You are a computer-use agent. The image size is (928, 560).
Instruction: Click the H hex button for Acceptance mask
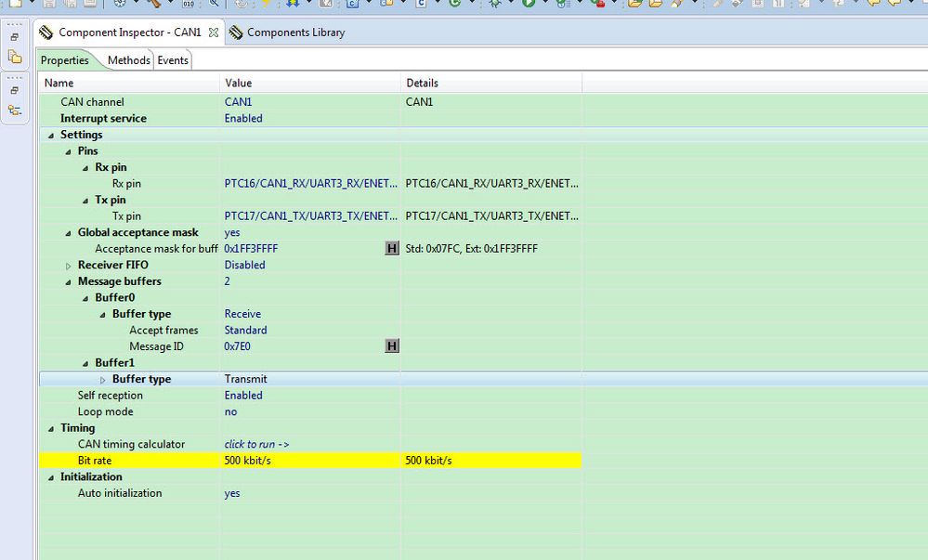pyautogui.click(x=392, y=249)
